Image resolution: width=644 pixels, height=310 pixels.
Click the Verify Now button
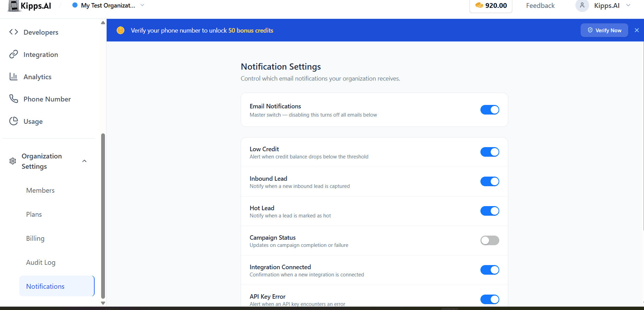click(604, 30)
